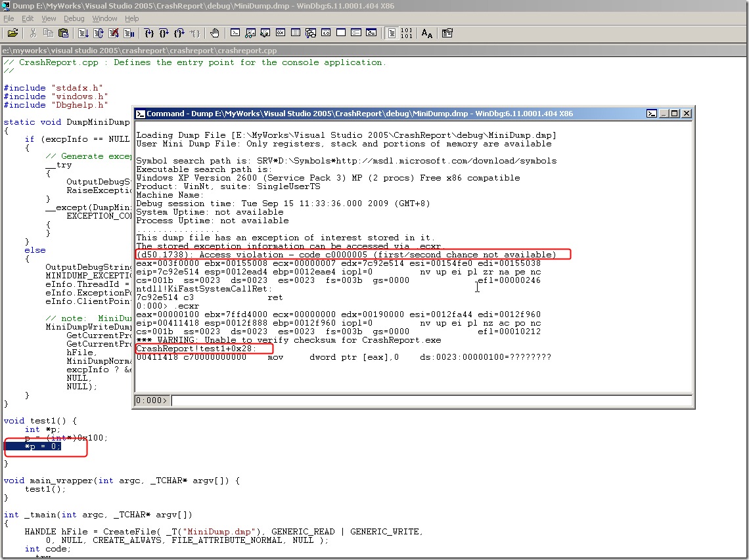Click the 'static void DumpMiniDump' source line
Image resolution: width=749 pixels, height=560 pixels.
click(67, 121)
